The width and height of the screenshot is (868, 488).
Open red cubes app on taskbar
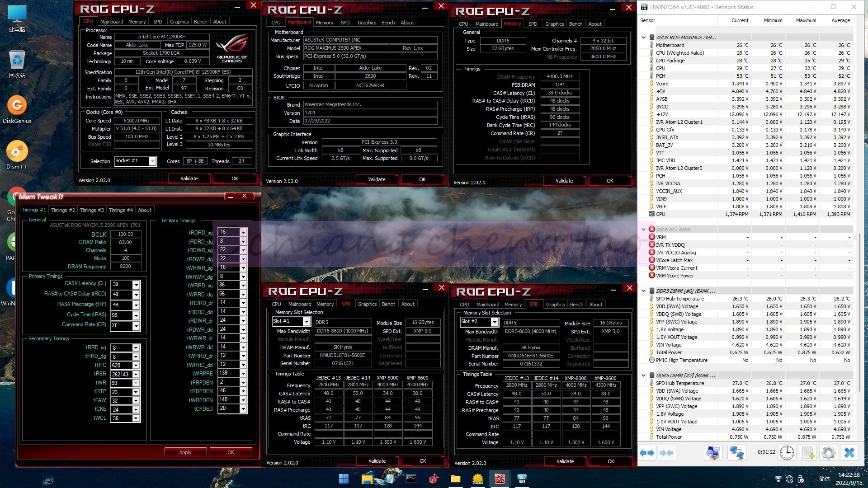coord(434,479)
